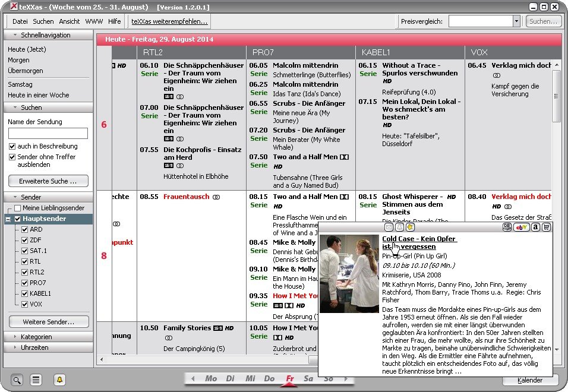This screenshot has width=568, height=392.
Task: Check the 'Meine Lieblingssender' checkbox
Action: [x=17, y=208]
